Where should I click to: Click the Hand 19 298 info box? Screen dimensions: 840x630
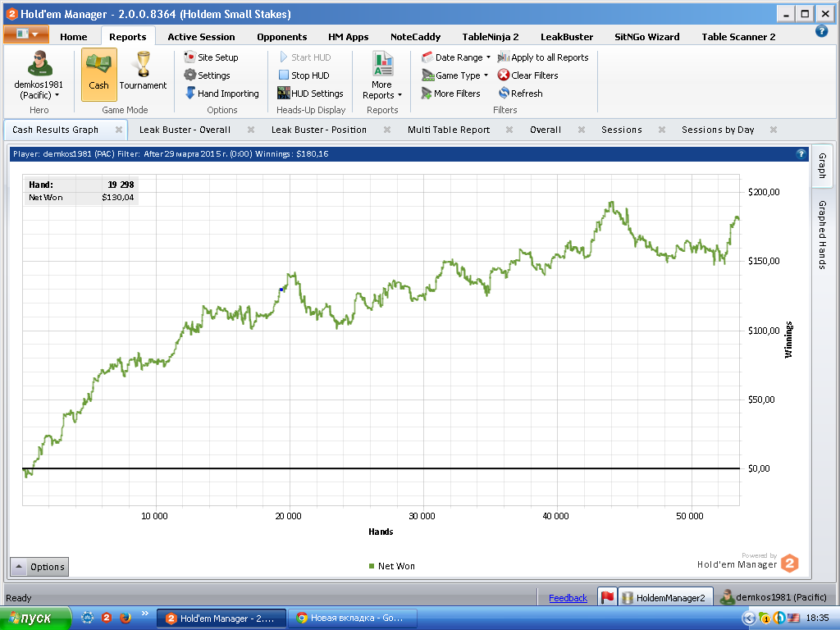click(81, 190)
